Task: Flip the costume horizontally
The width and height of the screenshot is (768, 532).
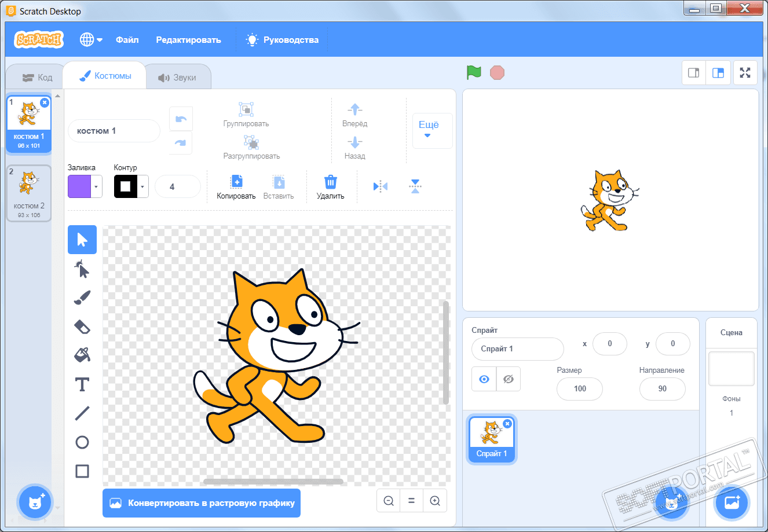Action: click(381, 186)
